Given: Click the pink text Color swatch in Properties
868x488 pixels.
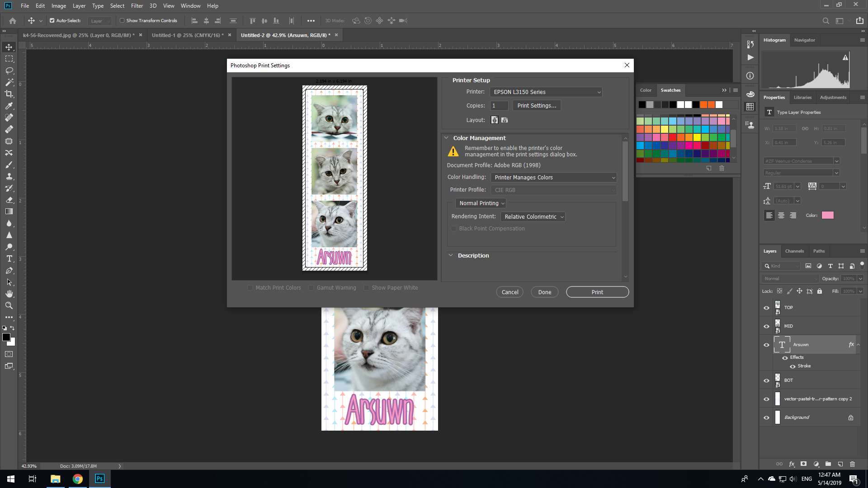Looking at the screenshot, I should click(x=828, y=216).
